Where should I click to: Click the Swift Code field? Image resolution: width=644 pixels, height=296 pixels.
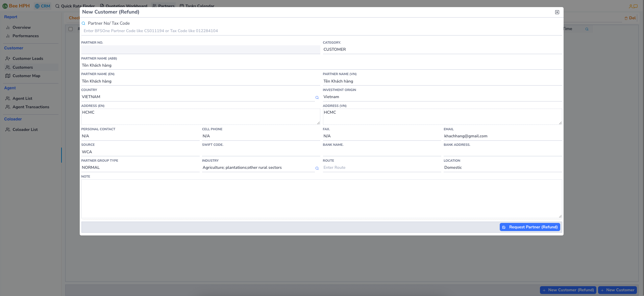[x=261, y=152]
